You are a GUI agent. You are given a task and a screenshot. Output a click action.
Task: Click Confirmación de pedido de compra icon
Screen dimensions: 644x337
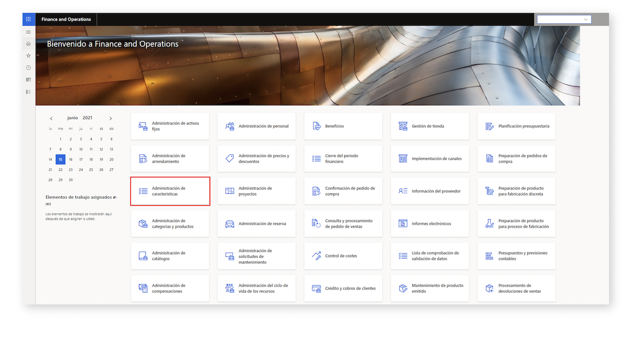(316, 191)
